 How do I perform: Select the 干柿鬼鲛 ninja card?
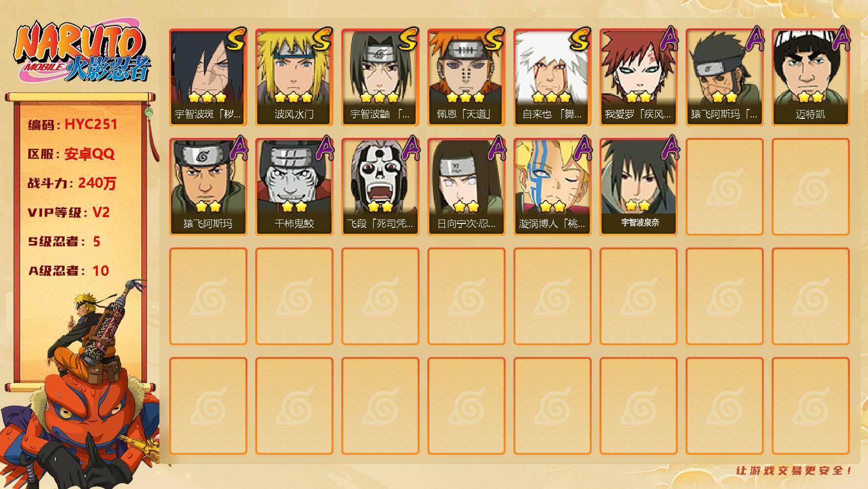click(x=294, y=187)
